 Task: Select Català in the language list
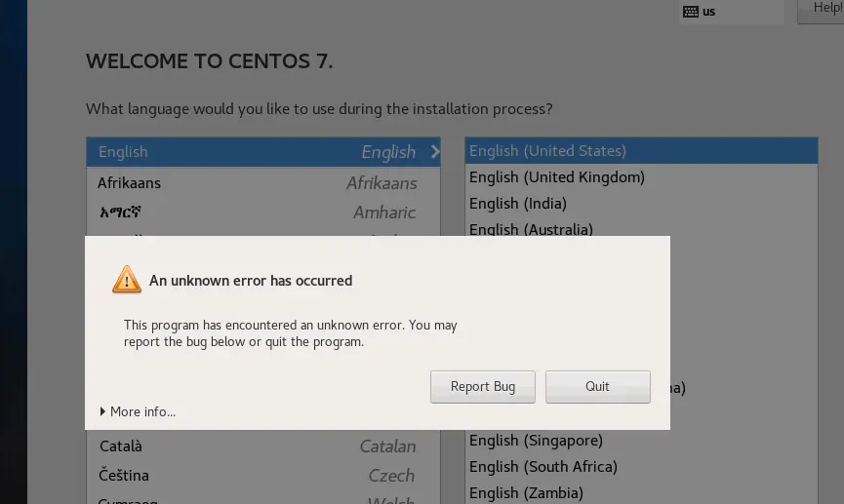263,446
